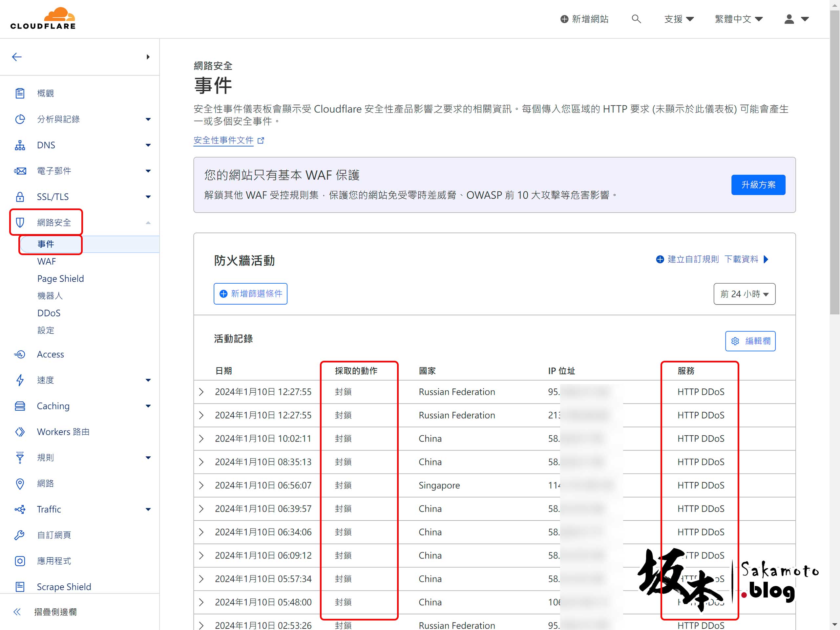Screen dimensions: 840x630
Task: Click the 網路安全 shield icon
Action: [20, 223]
